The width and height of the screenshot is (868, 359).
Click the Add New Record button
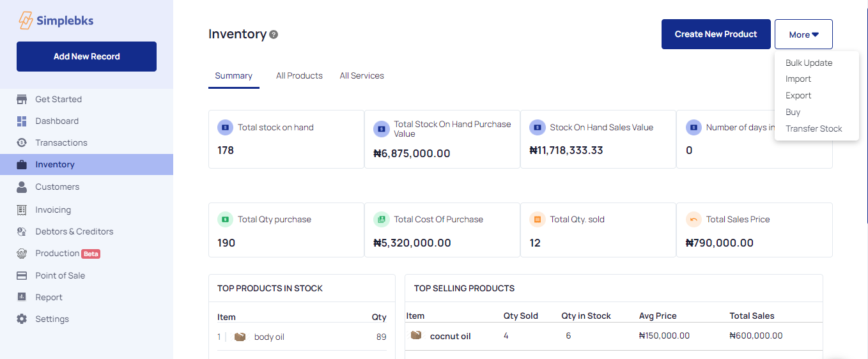(86, 56)
